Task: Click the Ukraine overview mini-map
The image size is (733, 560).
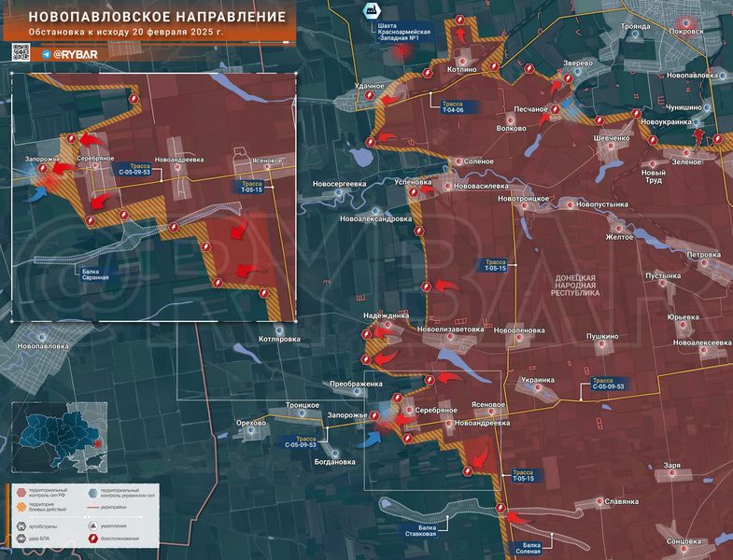Action: (x=55, y=438)
